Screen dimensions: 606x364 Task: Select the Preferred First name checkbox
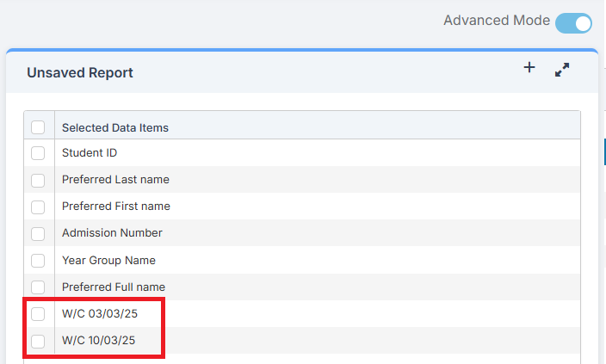point(38,207)
